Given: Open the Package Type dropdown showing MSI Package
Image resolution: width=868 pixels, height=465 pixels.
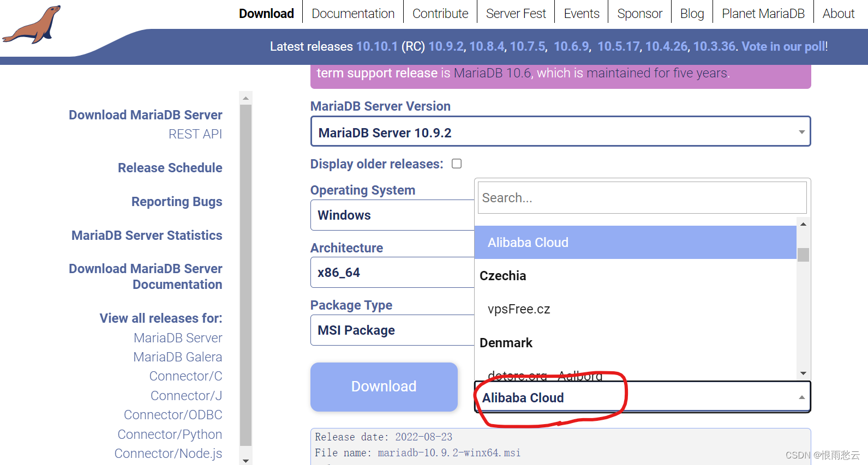Looking at the screenshot, I should pyautogui.click(x=393, y=330).
